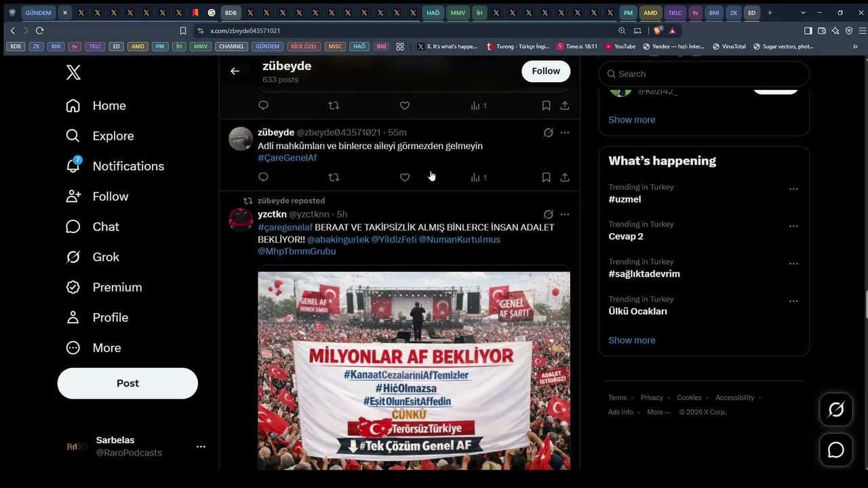Focus the X Search field
The width and height of the screenshot is (868, 488).
(704, 74)
